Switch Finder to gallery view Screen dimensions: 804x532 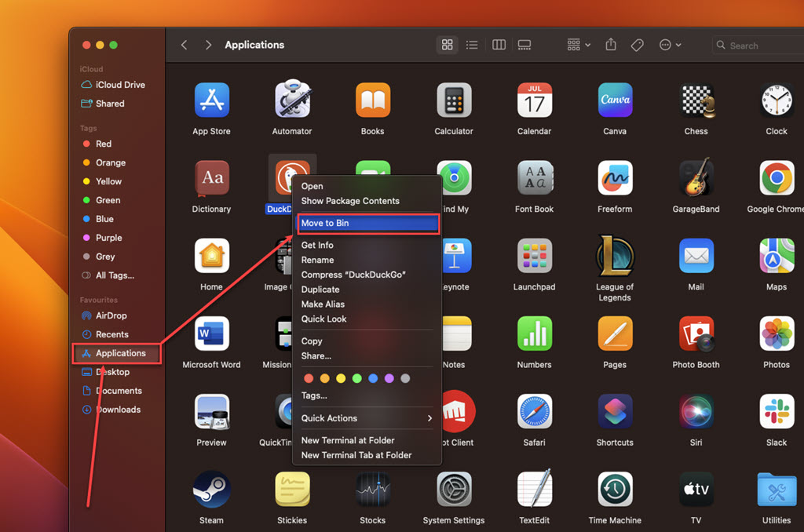[x=524, y=45]
